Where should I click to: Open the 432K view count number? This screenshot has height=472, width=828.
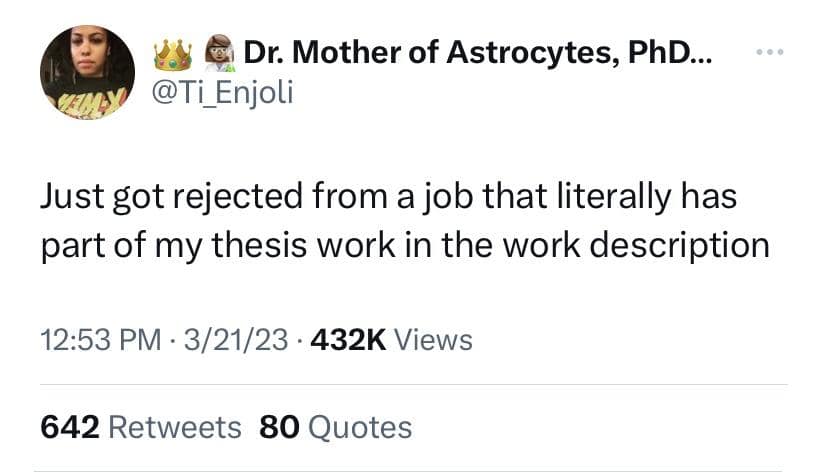click(349, 341)
